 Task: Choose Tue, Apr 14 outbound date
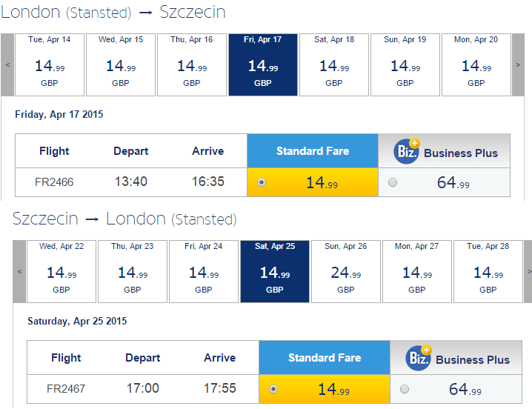click(50, 64)
